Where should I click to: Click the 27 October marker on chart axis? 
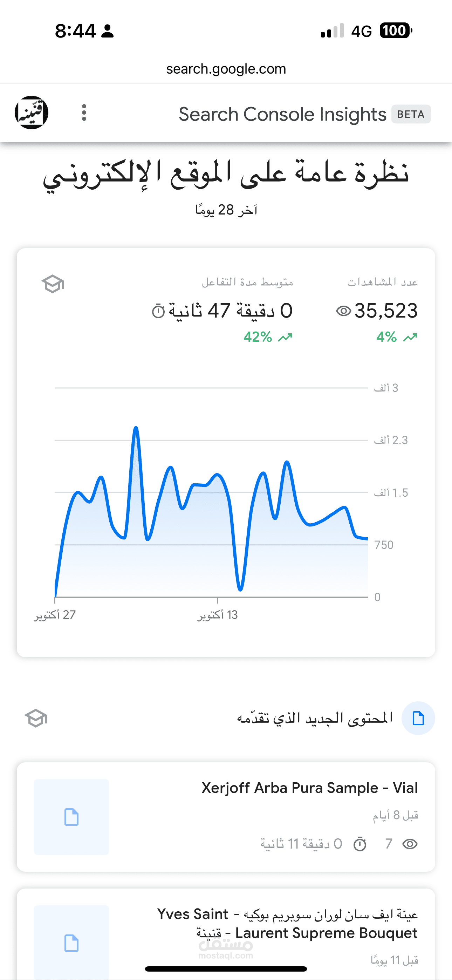click(55, 615)
